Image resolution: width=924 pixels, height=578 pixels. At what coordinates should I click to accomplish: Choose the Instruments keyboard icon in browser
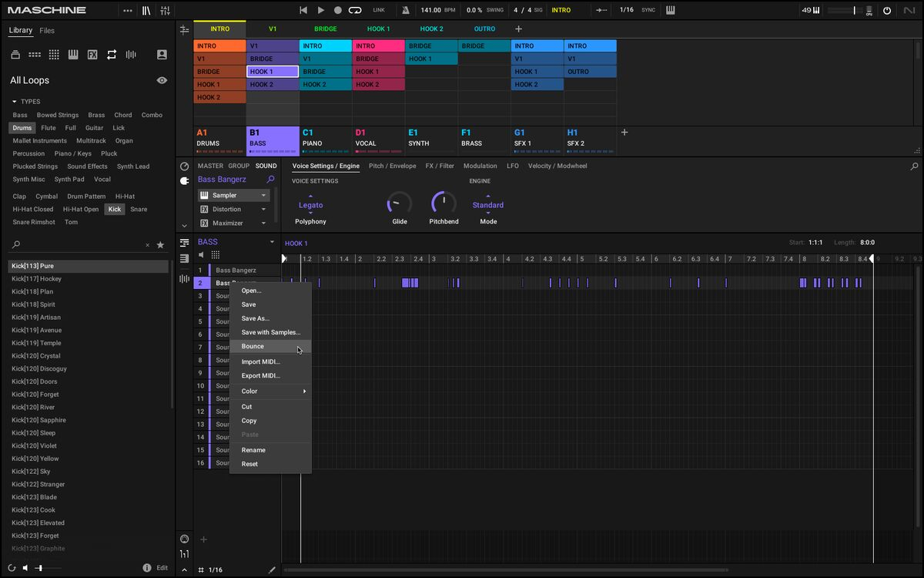click(73, 55)
